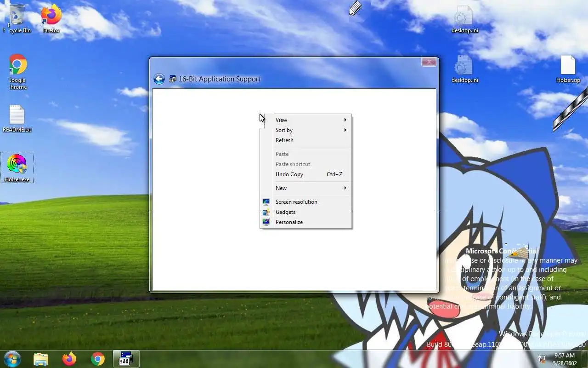This screenshot has width=588, height=368.
Task: Select the README.txt file icon
Action: pos(17,119)
